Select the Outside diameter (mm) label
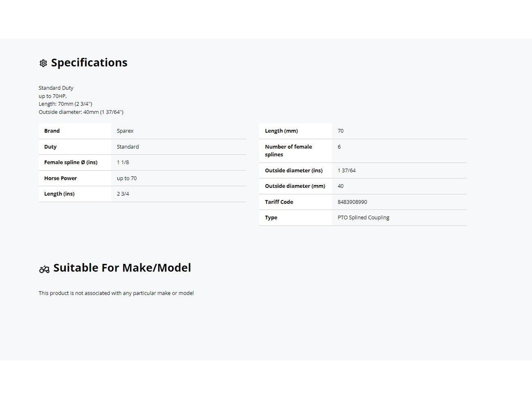The image size is (532, 399). pyautogui.click(x=295, y=186)
